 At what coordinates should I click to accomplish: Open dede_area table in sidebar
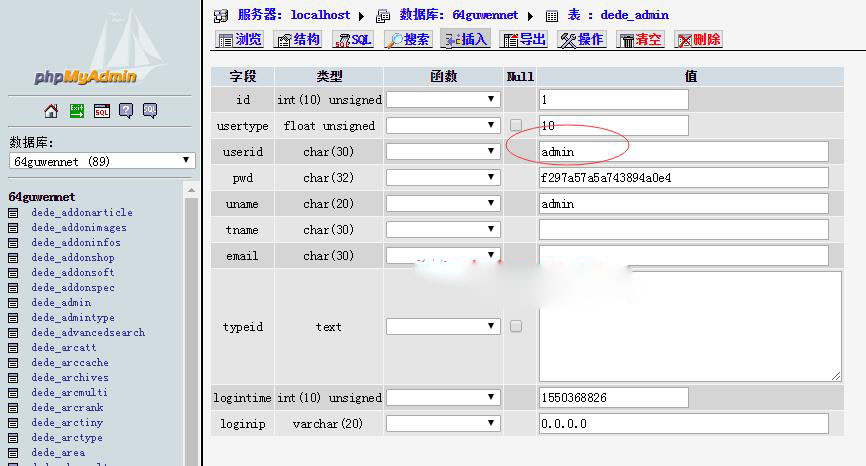click(58, 453)
